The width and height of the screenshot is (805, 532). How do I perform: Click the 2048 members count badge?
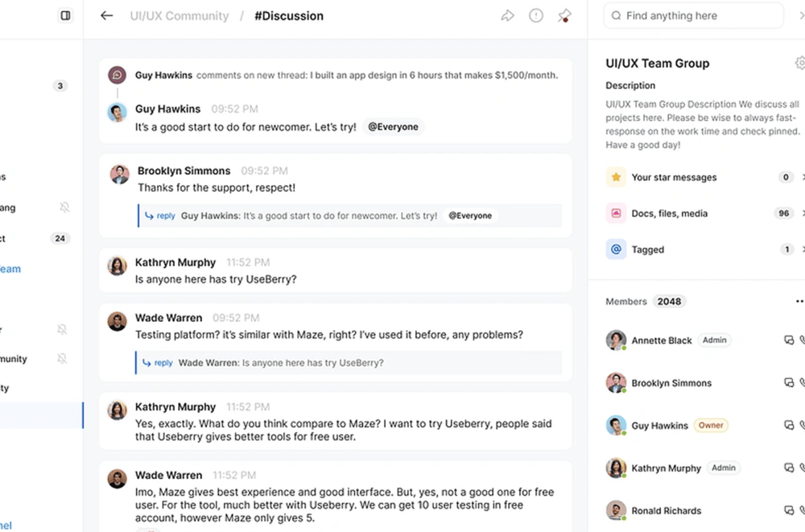[670, 302]
